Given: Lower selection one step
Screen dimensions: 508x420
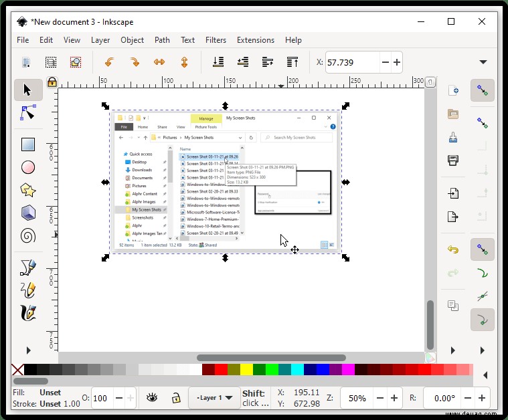Looking at the screenshot, I should coord(243,62).
